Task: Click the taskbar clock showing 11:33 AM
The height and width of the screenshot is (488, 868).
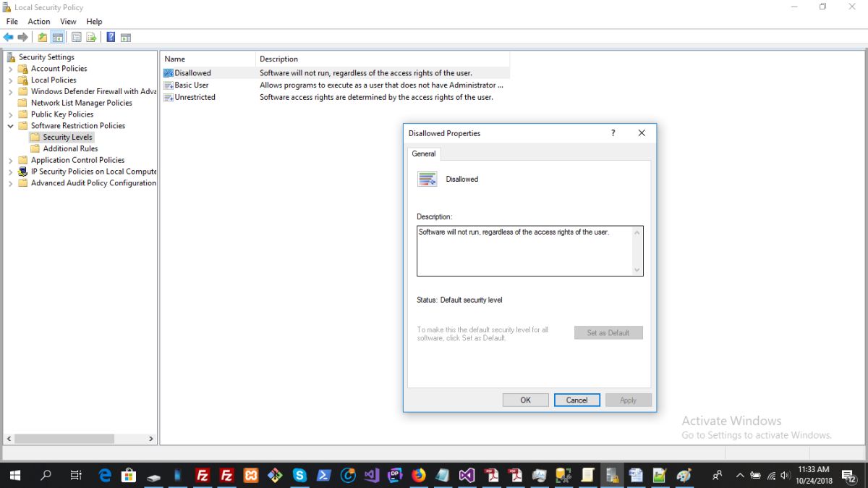Action: (814, 476)
